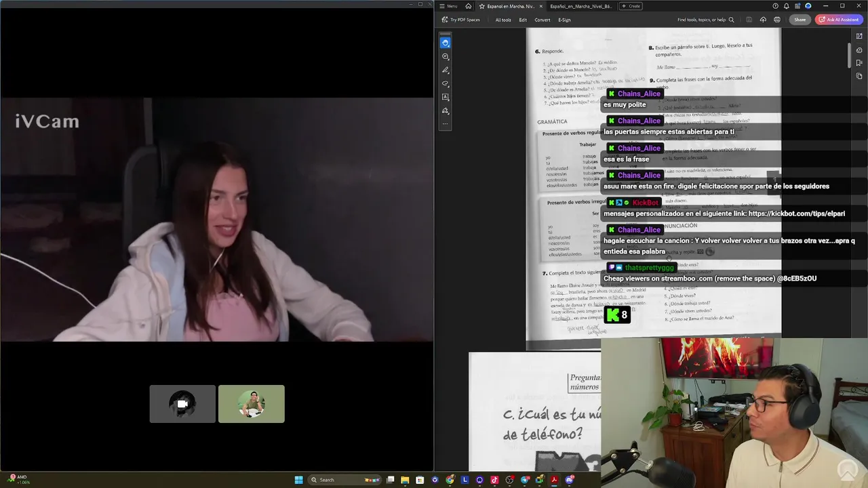Click the kickbot.com/tips/elpari link in chat
Viewport: 868px width, 488px height.
click(797, 213)
